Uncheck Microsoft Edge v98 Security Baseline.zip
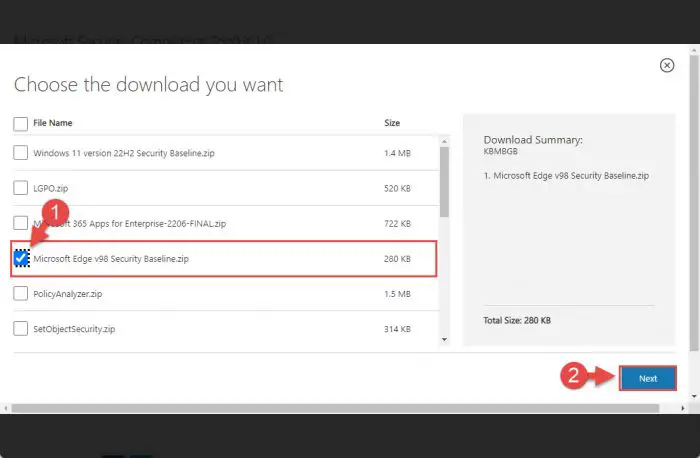The width and height of the screenshot is (700, 458). coord(21,258)
